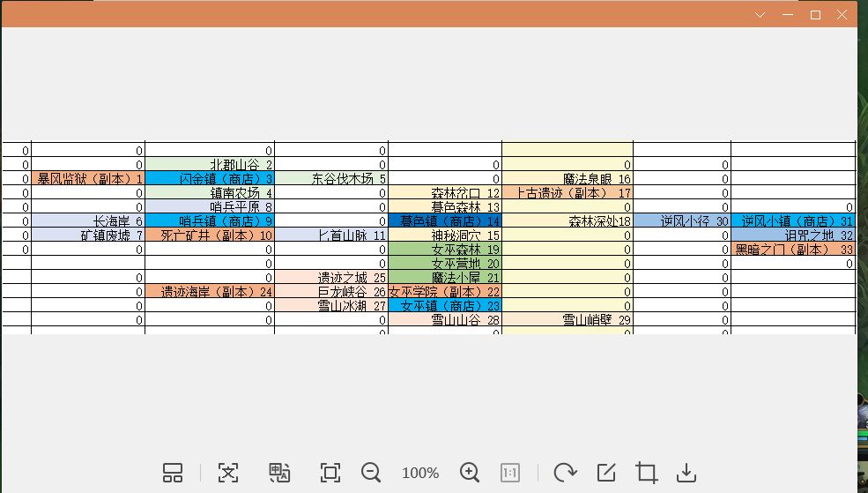Image resolution: width=868 pixels, height=493 pixels.
Task: Rotate the image clockwise
Action: [565, 473]
